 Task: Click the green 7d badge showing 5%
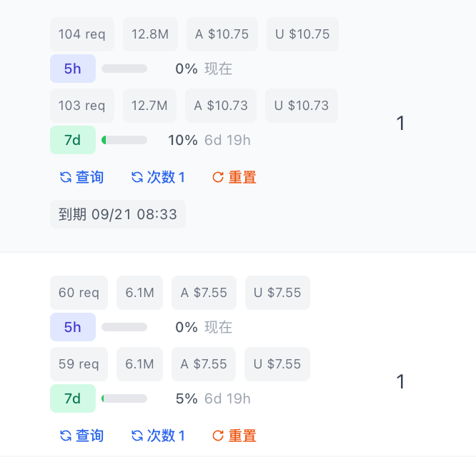pos(73,398)
